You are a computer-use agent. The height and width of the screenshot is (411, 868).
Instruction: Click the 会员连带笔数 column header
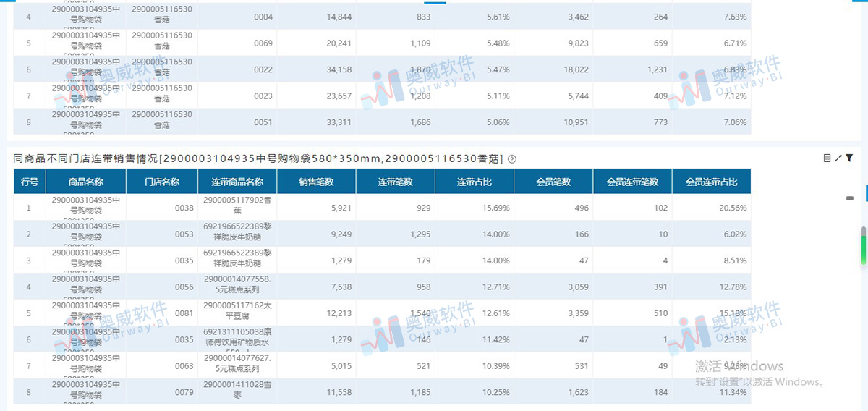[632, 182]
